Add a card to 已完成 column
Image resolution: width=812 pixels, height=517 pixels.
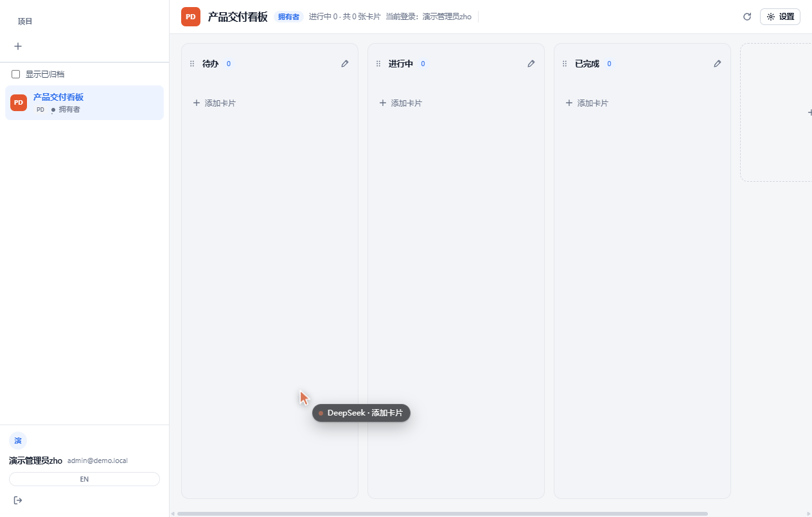click(587, 103)
